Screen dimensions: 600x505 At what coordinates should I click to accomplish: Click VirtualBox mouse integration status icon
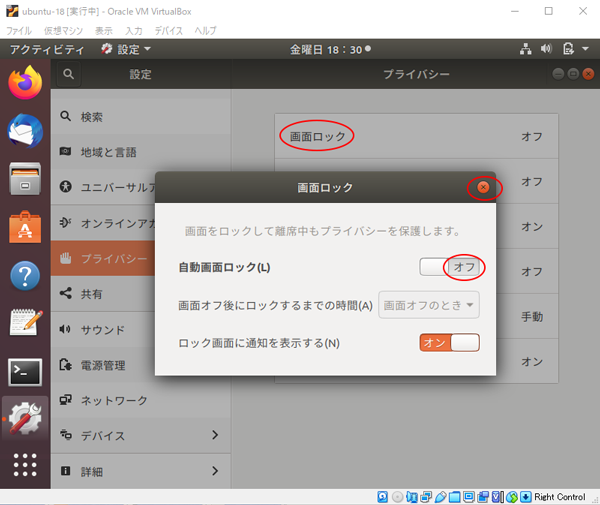(x=512, y=497)
